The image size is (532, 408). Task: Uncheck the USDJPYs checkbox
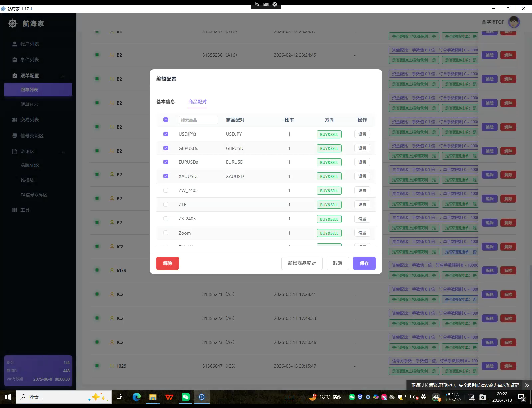pyautogui.click(x=166, y=134)
